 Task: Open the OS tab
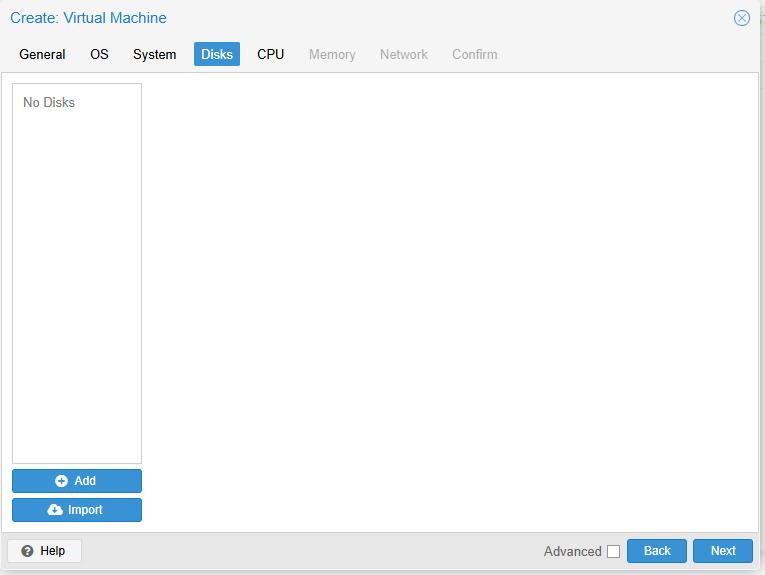(99, 54)
